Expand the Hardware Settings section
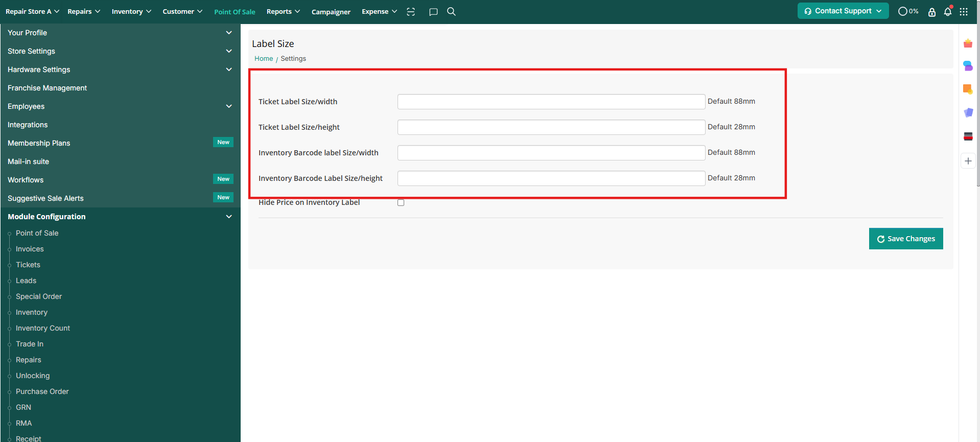980x442 pixels. (x=120, y=69)
